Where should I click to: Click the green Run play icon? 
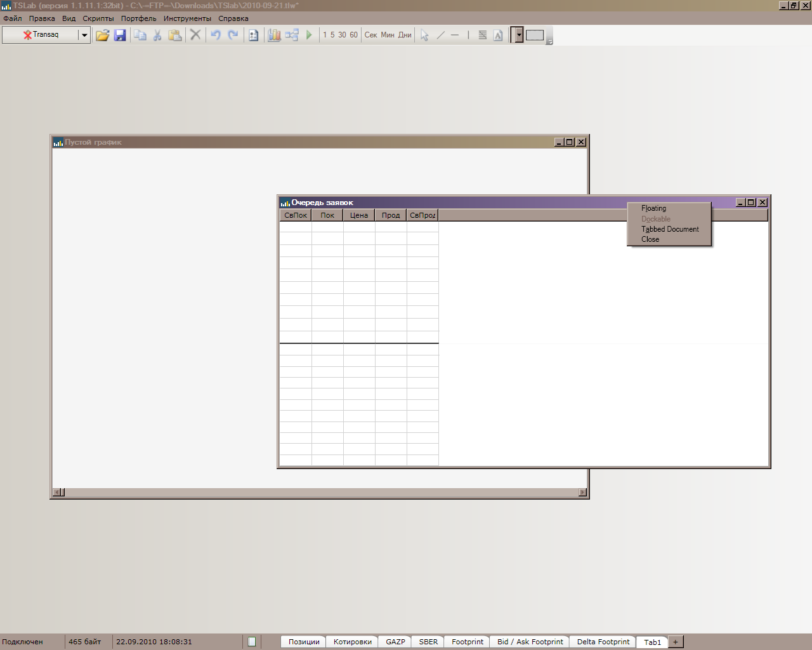(309, 35)
